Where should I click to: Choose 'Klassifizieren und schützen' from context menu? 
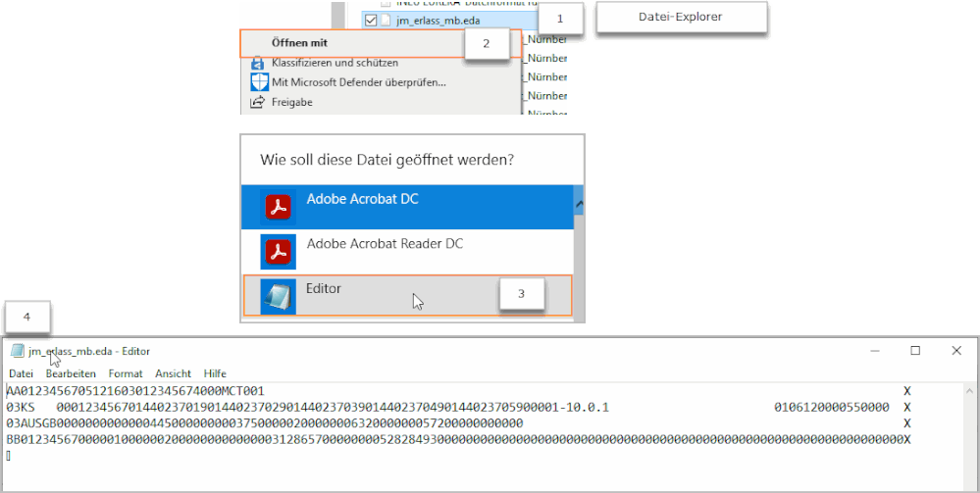[x=335, y=63]
